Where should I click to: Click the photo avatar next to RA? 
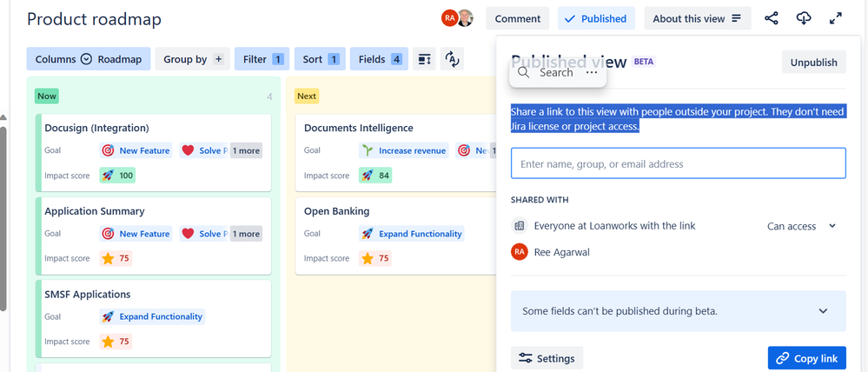coord(466,18)
